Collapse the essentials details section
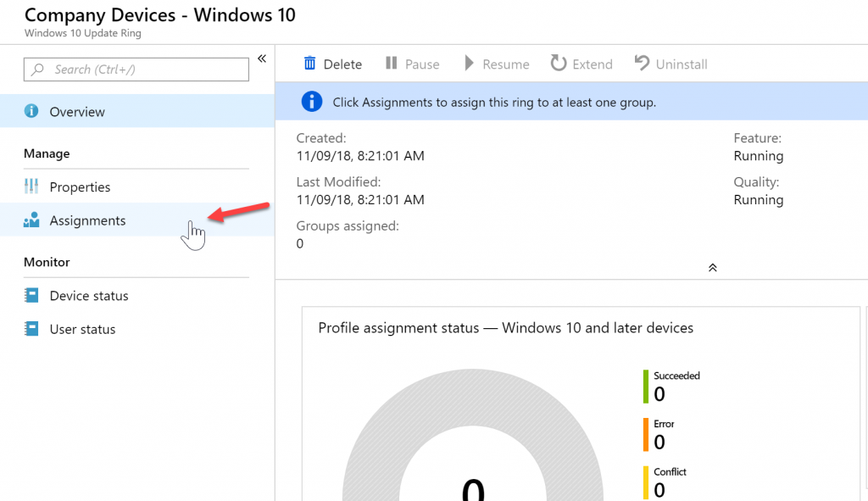Screen dimensions: 868x501 (x=712, y=267)
